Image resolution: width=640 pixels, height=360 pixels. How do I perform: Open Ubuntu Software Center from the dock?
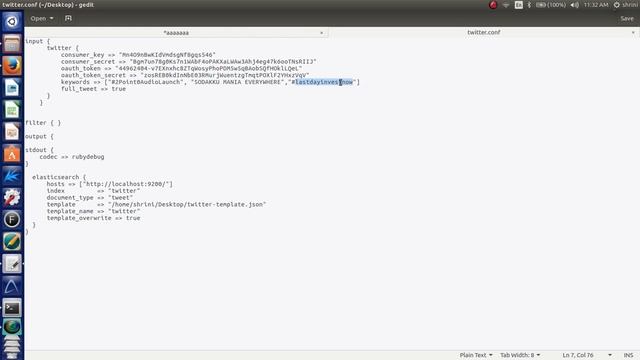click(x=12, y=154)
